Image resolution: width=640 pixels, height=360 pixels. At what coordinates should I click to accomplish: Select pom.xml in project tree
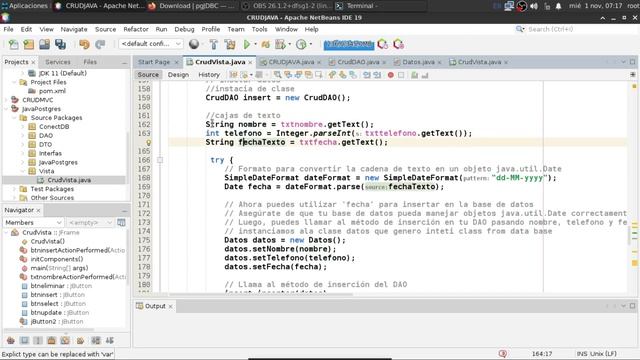tap(52, 91)
